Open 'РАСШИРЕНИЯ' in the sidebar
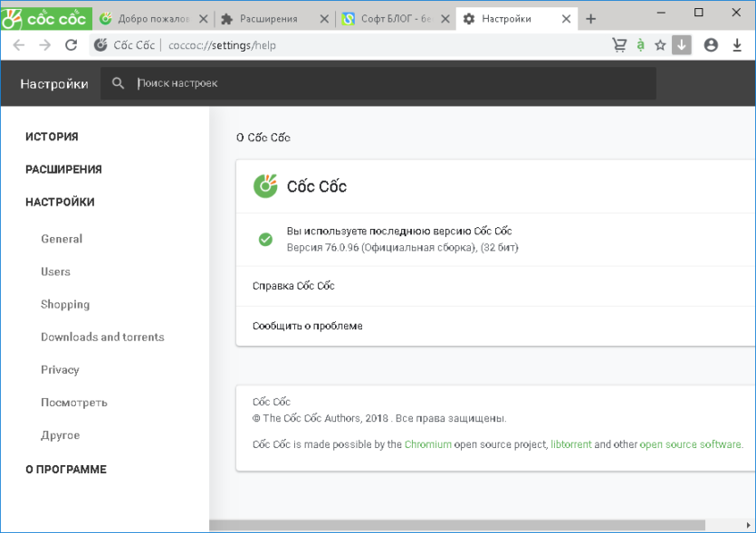Viewport: 756px width, 533px height. [63, 169]
